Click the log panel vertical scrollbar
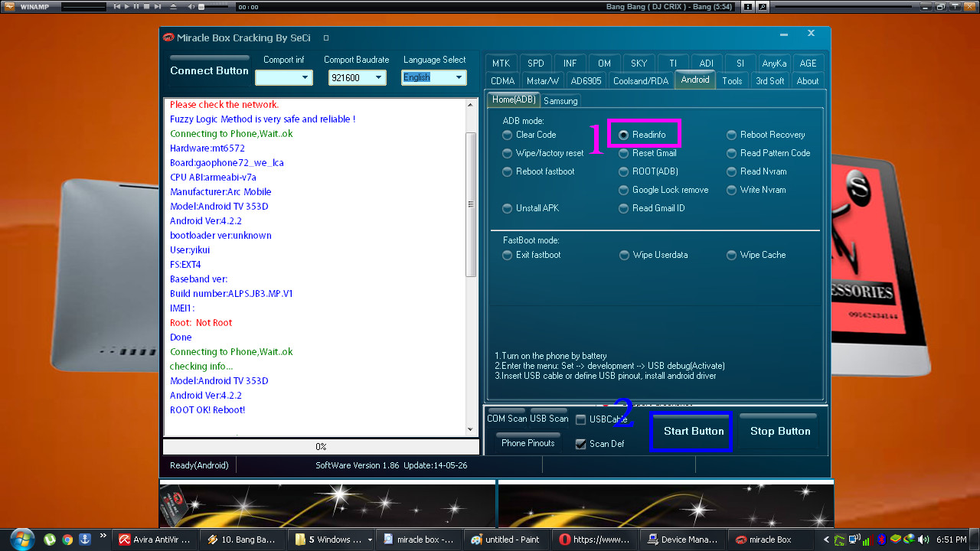The height and width of the screenshot is (551, 980). point(472,268)
